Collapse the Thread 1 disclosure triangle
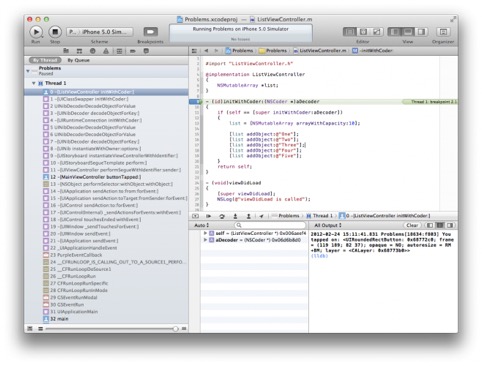The width and height of the screenshot is (482, 366). pyautogui.click(x=34, y=83)
